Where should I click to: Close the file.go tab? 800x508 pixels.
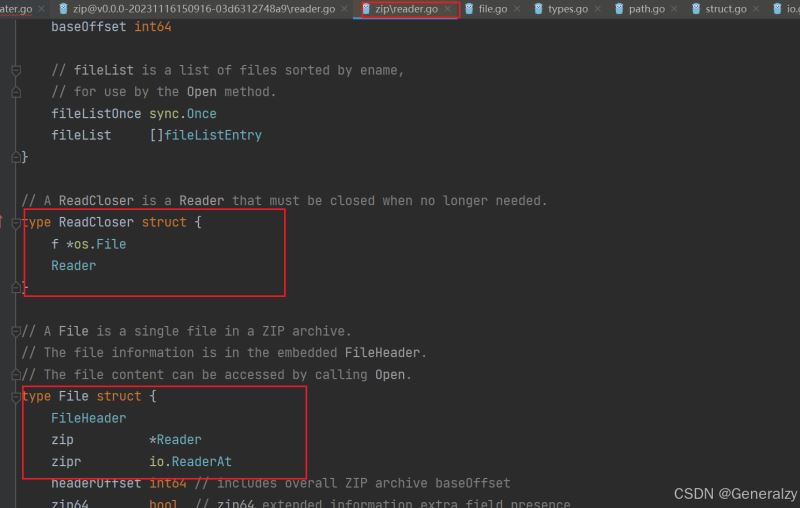tap(517, 9)
